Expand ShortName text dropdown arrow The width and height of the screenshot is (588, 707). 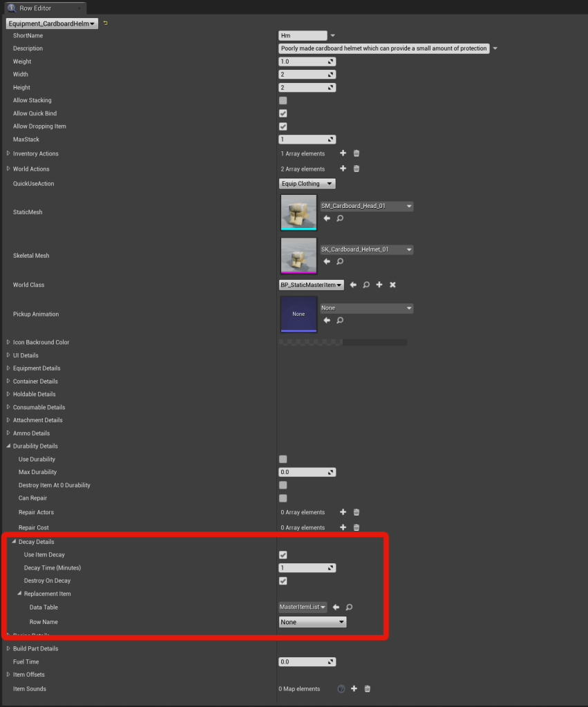click(x=333, y=36)
